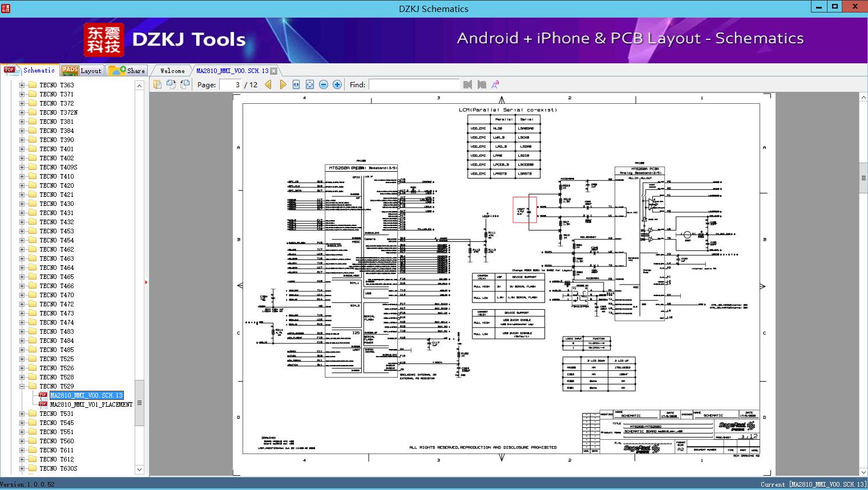Open the MA2810_MMI_V01_PLACEMENT file
This screenshot has width=868, height=490.
click(x=91, y=404)
